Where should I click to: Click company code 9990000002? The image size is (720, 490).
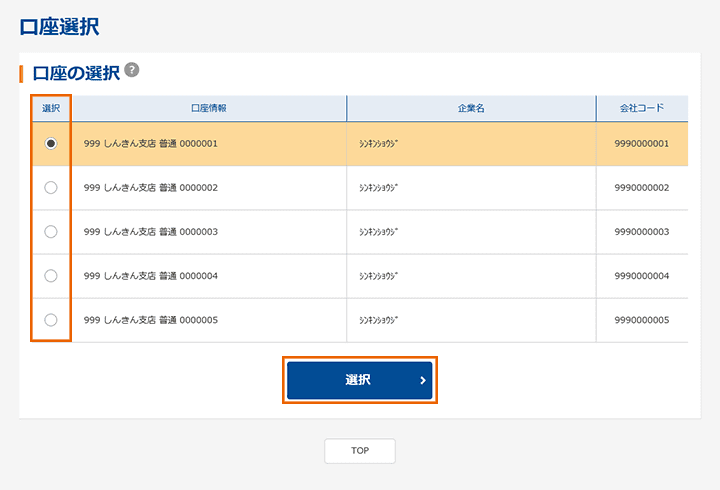(641, 188)
